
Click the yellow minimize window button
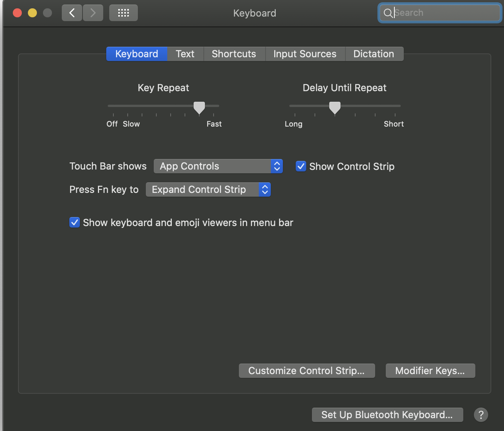pyautogui.click(x=32, y=13)
